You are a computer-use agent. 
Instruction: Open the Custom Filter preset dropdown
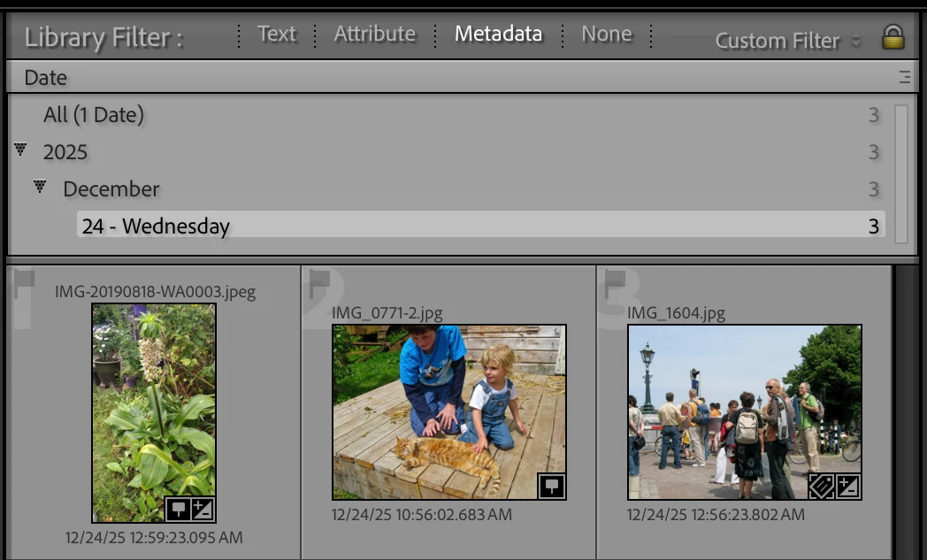coord(788,41)
